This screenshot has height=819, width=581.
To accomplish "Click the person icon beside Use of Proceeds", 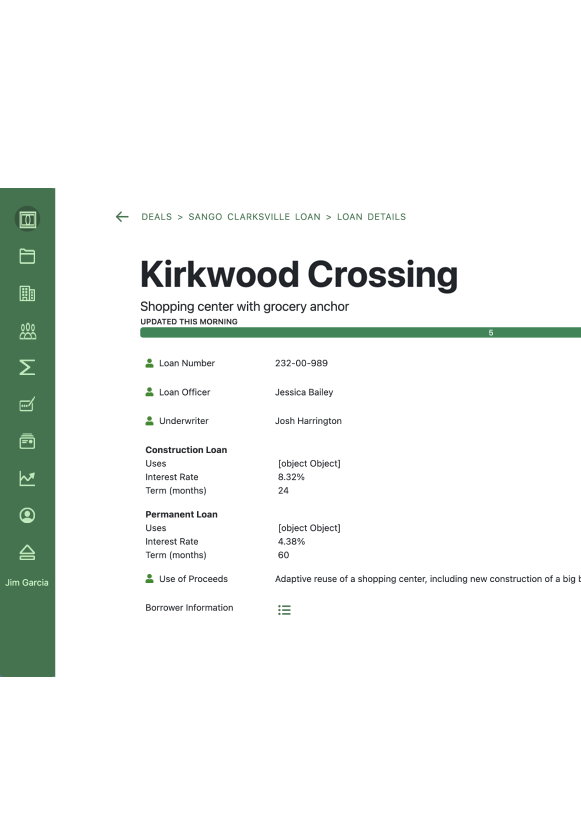I will pyautogui.click(x=149, y=578).
